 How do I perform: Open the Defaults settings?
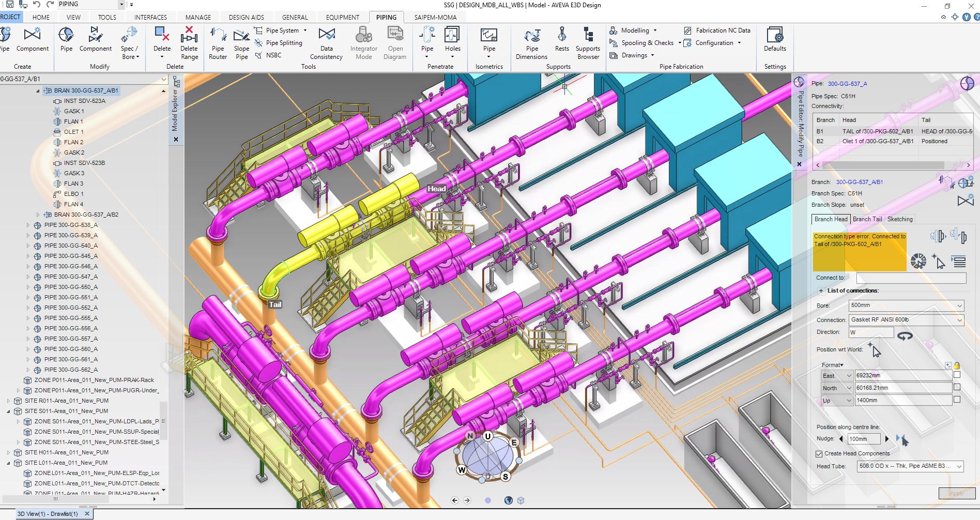pyautogui.click(x=775, y=40)
